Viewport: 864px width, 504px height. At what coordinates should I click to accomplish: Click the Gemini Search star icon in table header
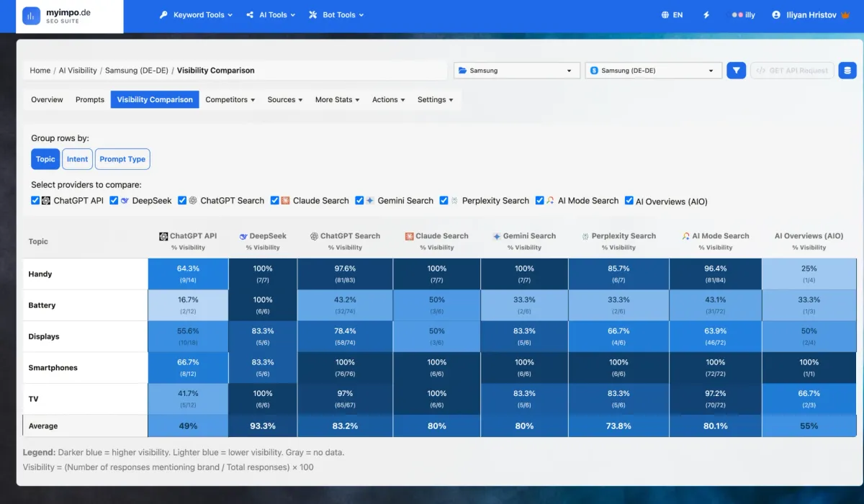coord(497,235)
